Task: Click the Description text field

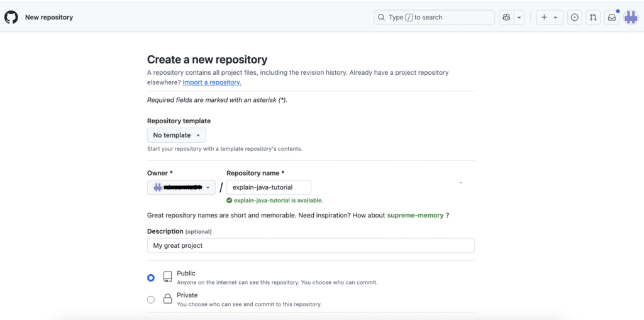Action: (x=311, y=246)
